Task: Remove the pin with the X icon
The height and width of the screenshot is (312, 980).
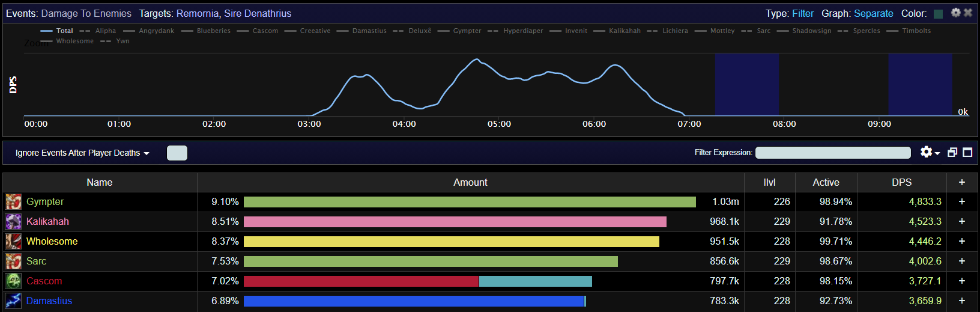Action: [968, 13]
